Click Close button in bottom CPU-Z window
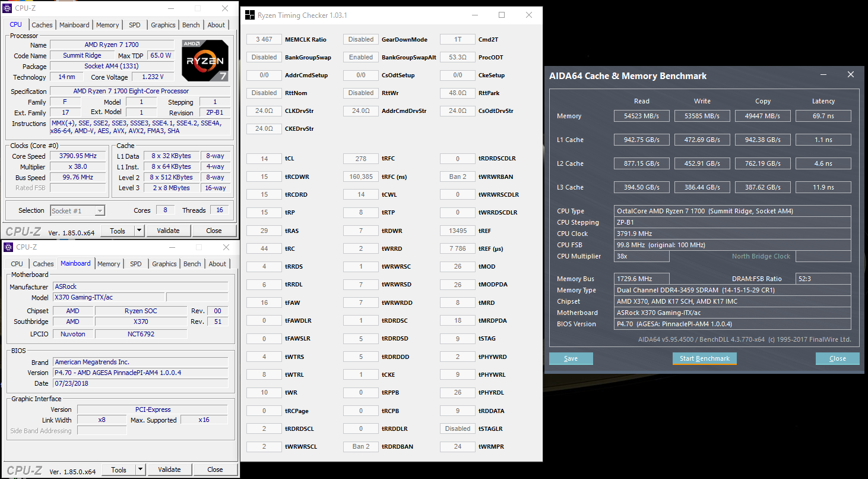The image size is (868, 479). click(215, 469)
